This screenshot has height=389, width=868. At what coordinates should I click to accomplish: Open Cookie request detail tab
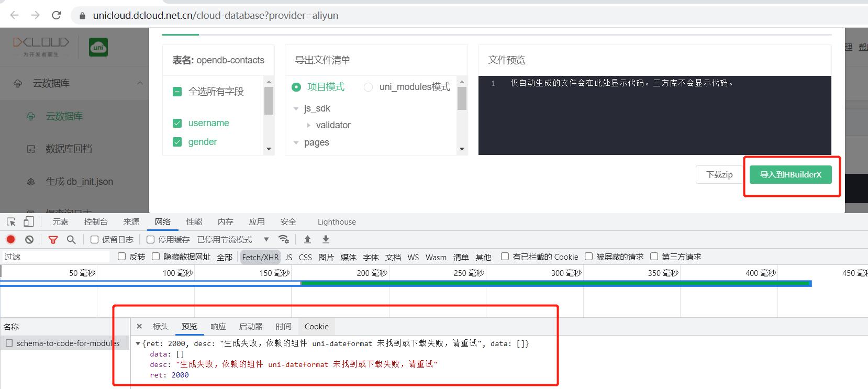[317, 326]
